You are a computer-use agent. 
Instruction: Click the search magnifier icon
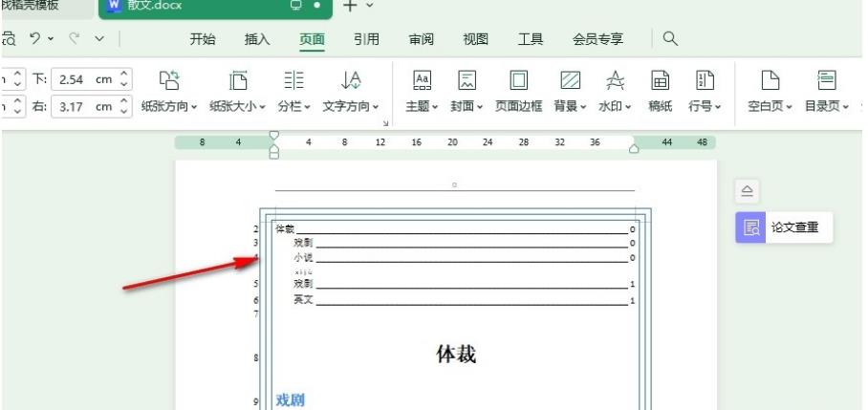(x=670, y=39)
